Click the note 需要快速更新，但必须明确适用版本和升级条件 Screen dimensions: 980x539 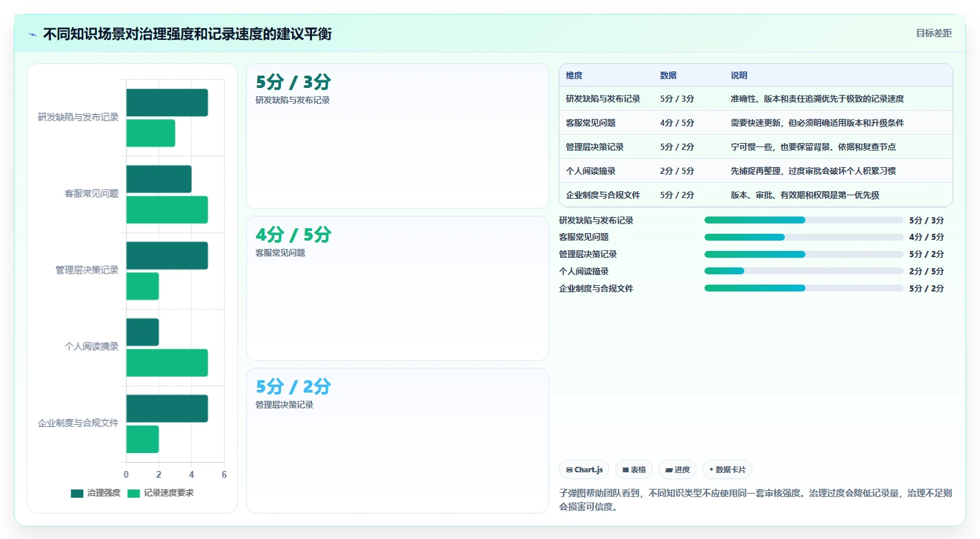point(817,123)
